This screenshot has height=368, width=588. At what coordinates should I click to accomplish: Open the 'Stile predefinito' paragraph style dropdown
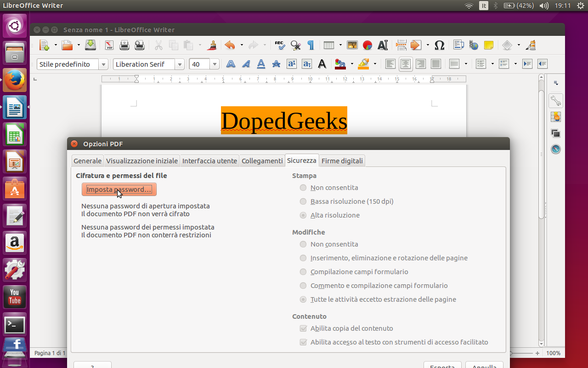pos(104,64)
